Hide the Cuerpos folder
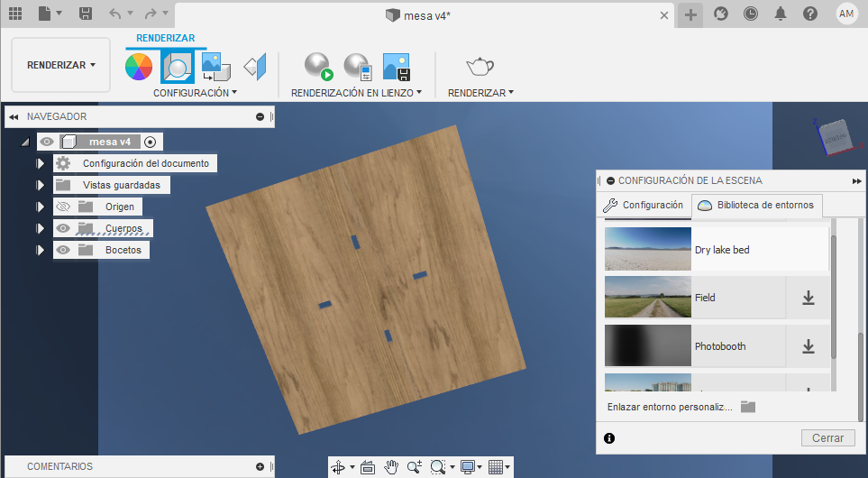 (63, 228)
